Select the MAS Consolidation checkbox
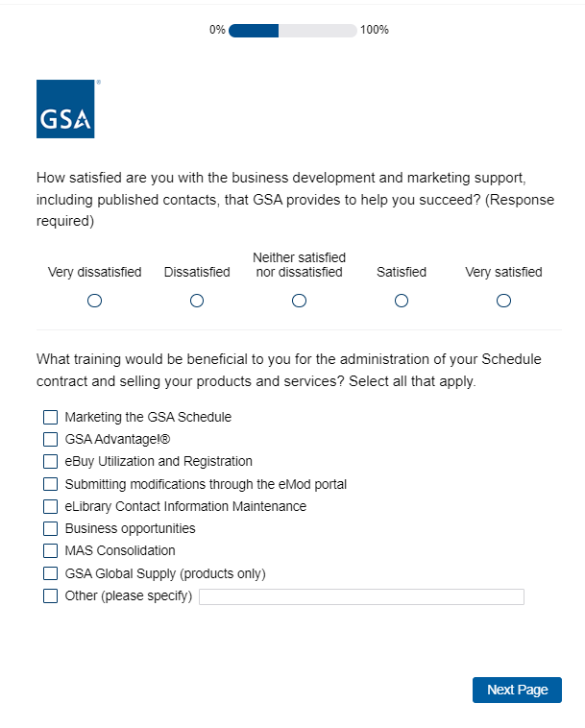Viewport: 585px width, 728px height. coord(51,551)
